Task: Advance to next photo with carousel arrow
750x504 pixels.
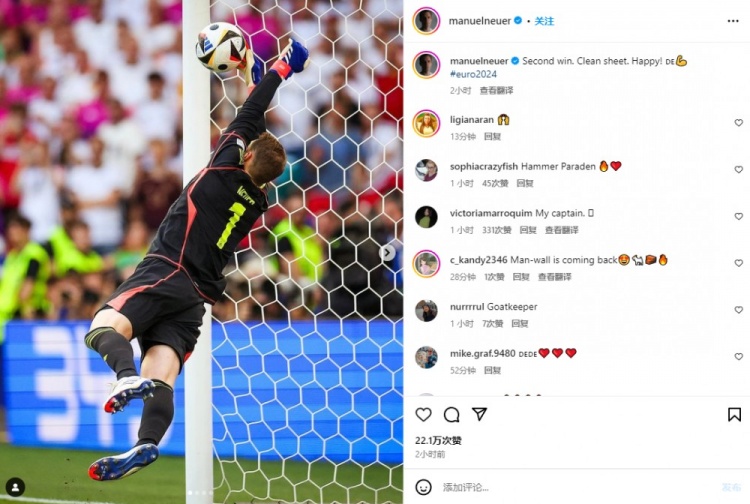Action: click(x=387, y=252)
